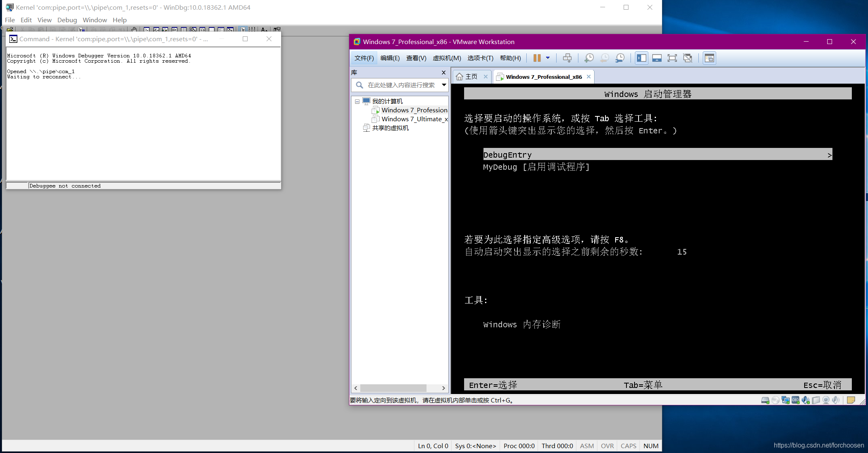Click the Open source file icon in WinDbg toolbar
Image resolution: width=868 pixels, height=453 pixels.
(10, 29)
